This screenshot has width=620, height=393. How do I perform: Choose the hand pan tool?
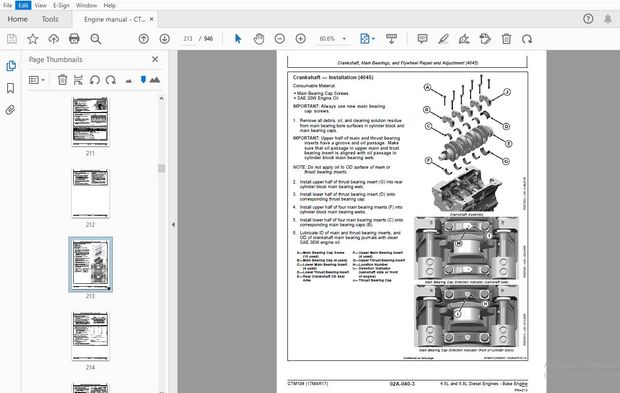[259, 39]
